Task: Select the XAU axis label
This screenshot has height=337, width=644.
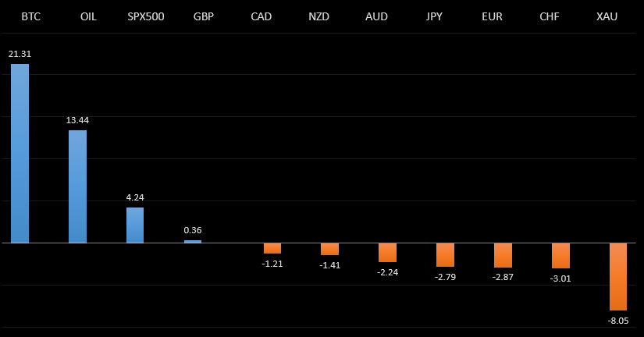Action: click(x=607, y=16)
